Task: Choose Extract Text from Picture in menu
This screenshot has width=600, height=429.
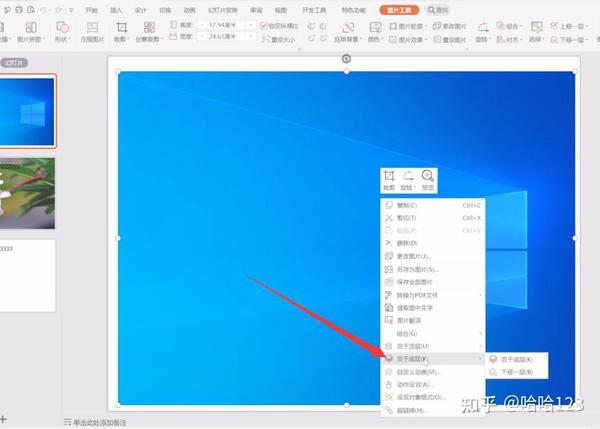Action: pos(433,308)
